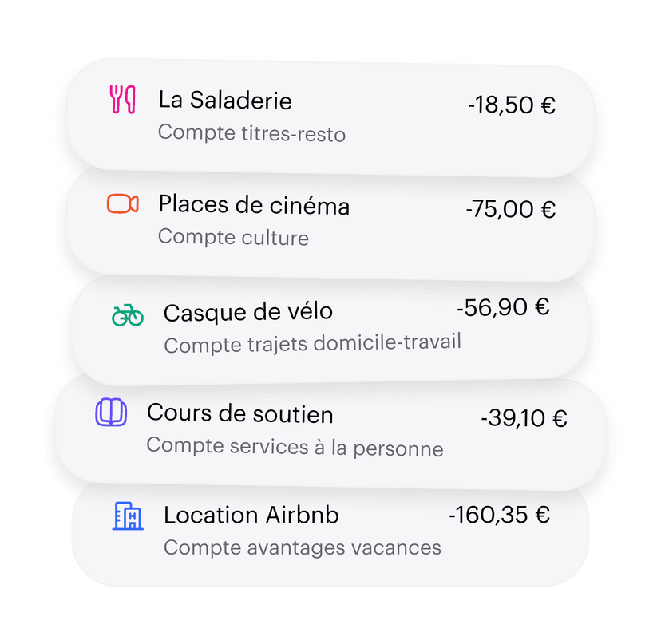
Task: Click the Compte culture label
Action: pos(232,238)
